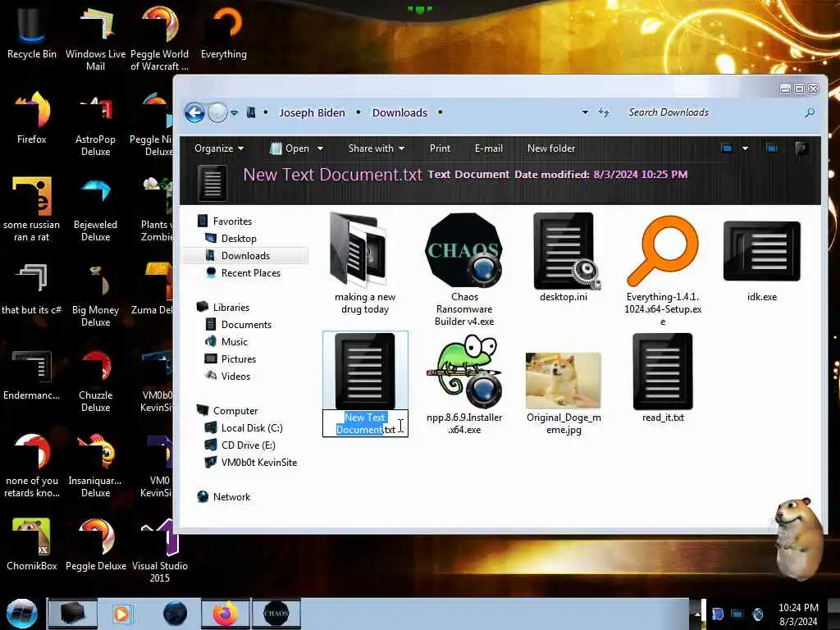Click Downloads in the address breadcrumb

pyautogui.click(x=399, y=112)
